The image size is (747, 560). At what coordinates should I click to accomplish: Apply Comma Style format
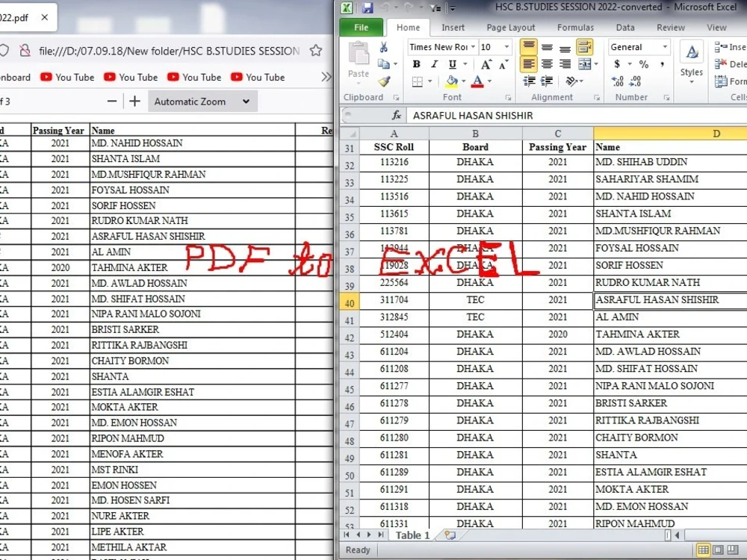[x=662, y=63]
